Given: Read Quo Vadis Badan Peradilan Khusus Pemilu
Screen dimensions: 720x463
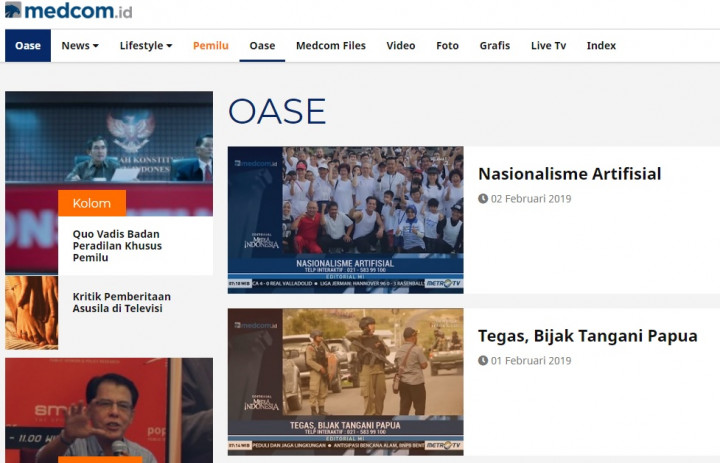Looking at the screenshot, I should point(117,245).
